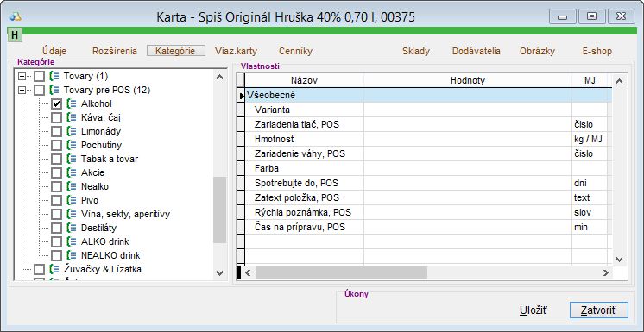Click the Uložiť button

(x=534, y=310)
